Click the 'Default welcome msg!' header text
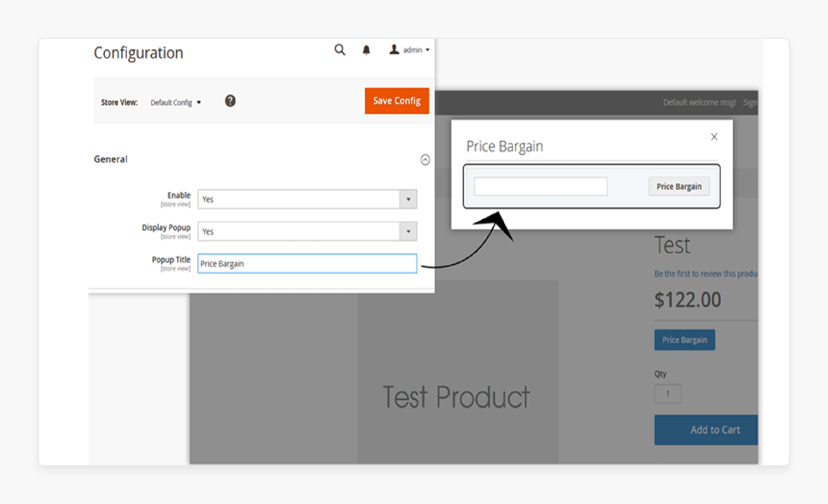Screen dimensions: 828x504 point(699,103)
